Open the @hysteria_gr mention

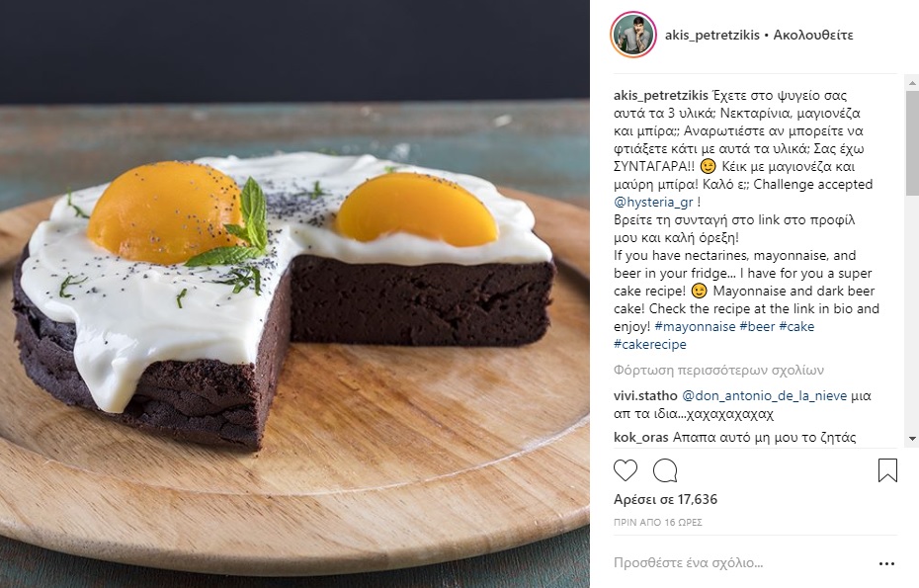(653, 203)
